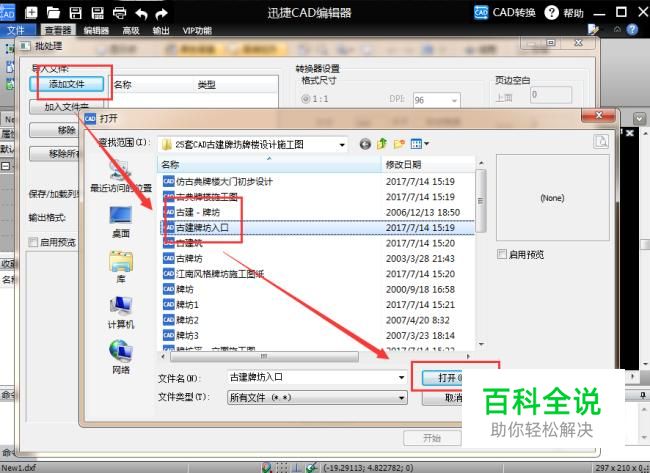Open the CAD转换 converter
650x473 pixels.
click(x=504, y=12)
